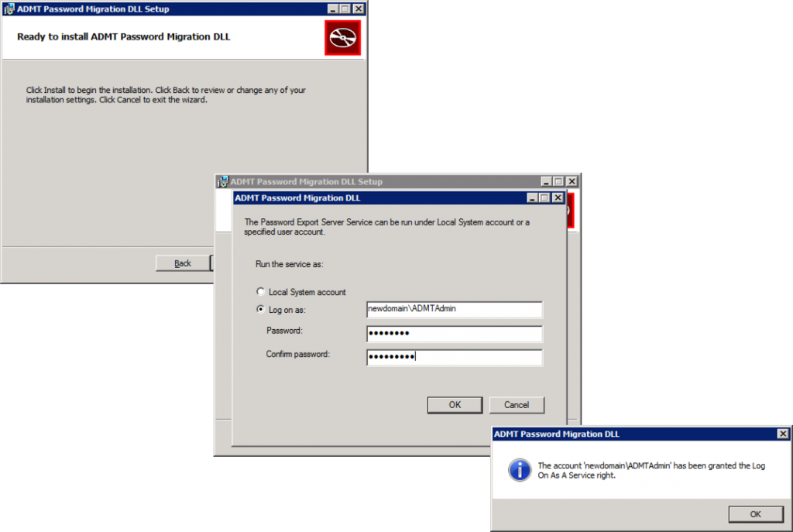The width and height of the screenshot is (793, 532).
Task: Click the setup icon on the middle window title bar
Action: pyautogui.click(x=219, y=181)
